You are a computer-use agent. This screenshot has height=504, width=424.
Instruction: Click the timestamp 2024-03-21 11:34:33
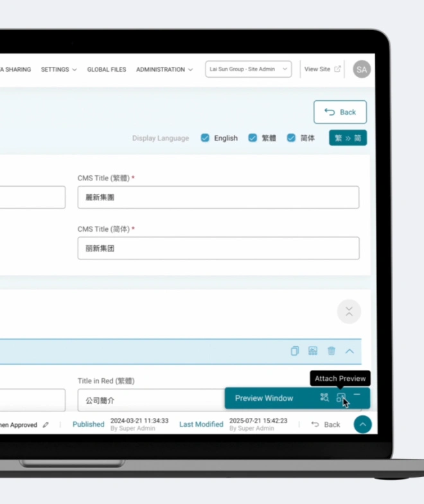(x=139, y=421)
